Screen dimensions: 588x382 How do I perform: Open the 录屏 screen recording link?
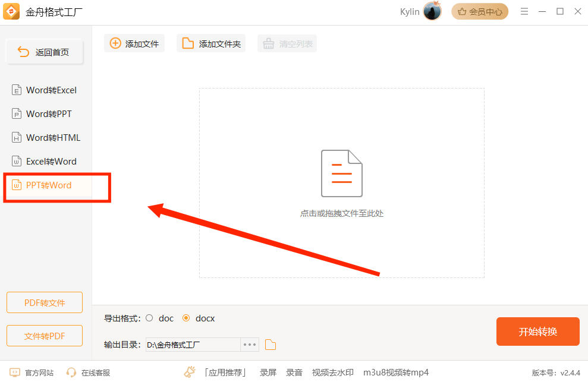268,372
